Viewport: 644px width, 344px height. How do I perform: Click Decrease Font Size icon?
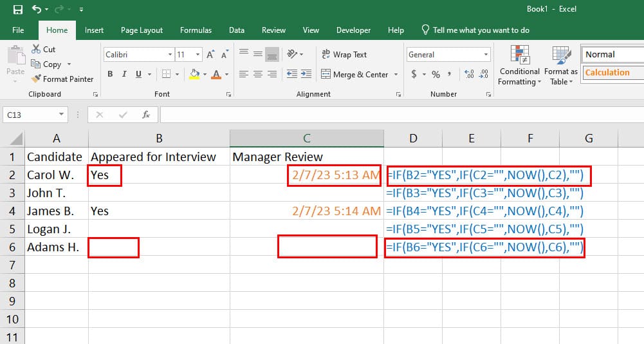pos(225,54)
